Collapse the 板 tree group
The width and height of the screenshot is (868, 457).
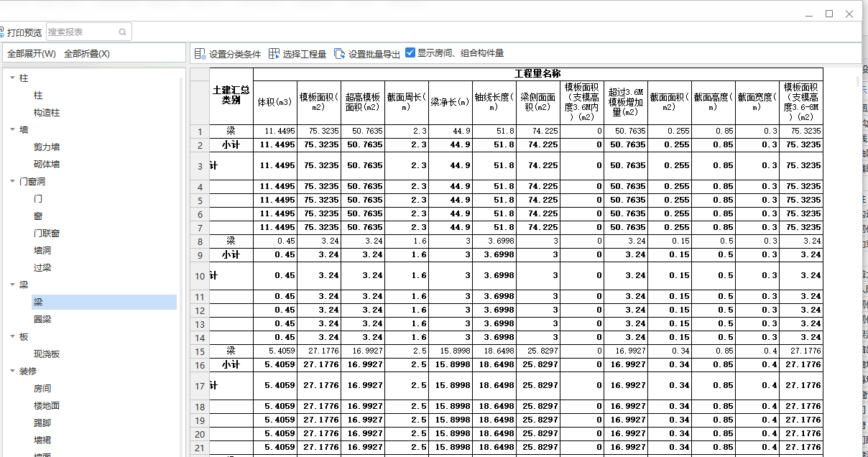coord(12,337)
